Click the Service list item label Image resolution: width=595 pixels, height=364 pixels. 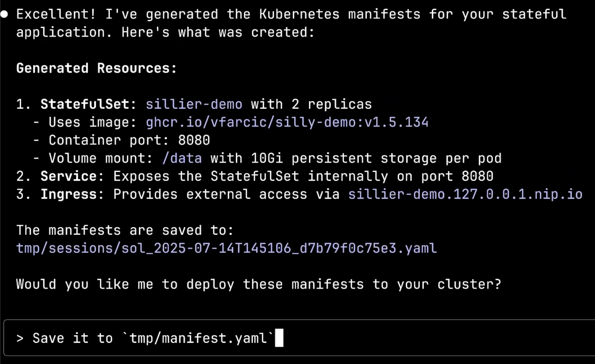[x=72, y=176]
